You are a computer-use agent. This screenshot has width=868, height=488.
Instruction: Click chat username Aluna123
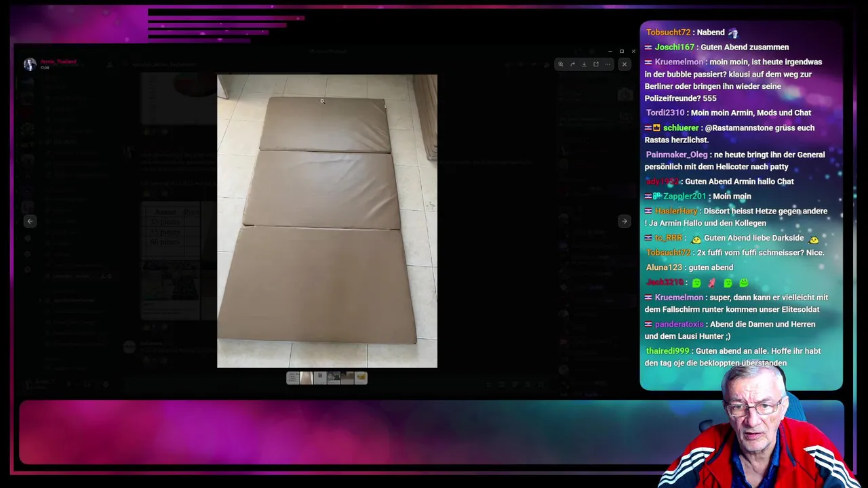pos(664,268)
